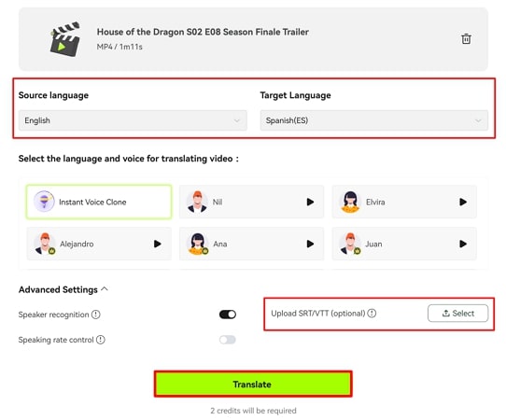This screenshot has width=506, height=420.
Task: Click the 'Upload SRT/VTT (optional)' label
Action: (x=318, y=314)
